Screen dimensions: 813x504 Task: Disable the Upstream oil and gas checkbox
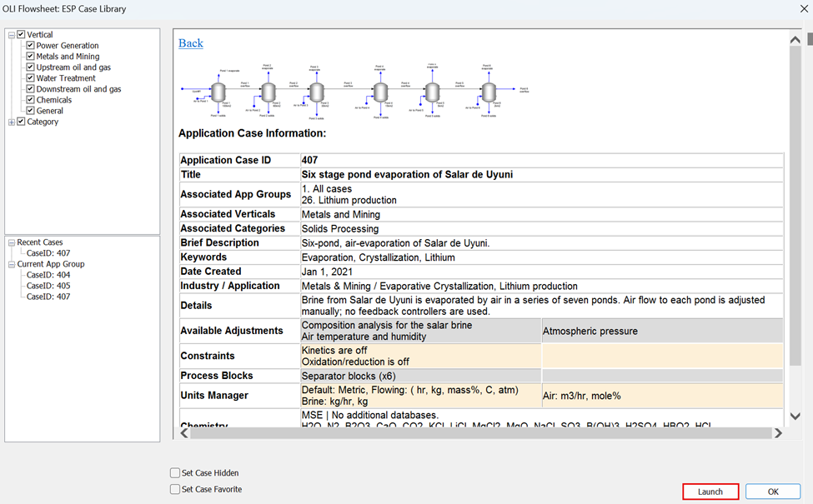pos(28,67)
